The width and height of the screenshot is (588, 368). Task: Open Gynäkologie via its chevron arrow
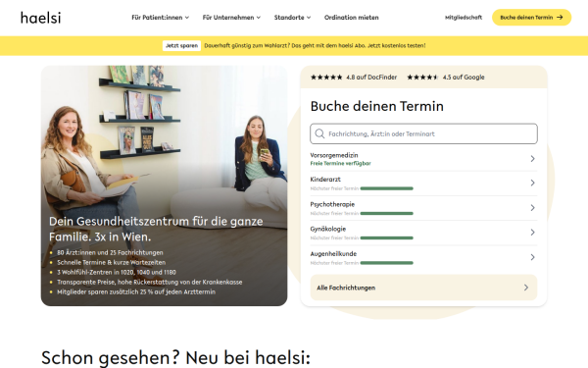point(532,233)
